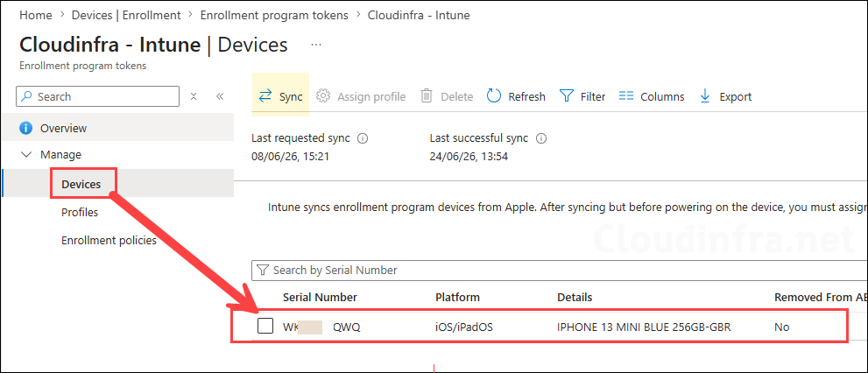This screenshot has height=373, width=868.
Task: Click the 24/06/26, 13:54 sync time
Action: coord(469,157)
